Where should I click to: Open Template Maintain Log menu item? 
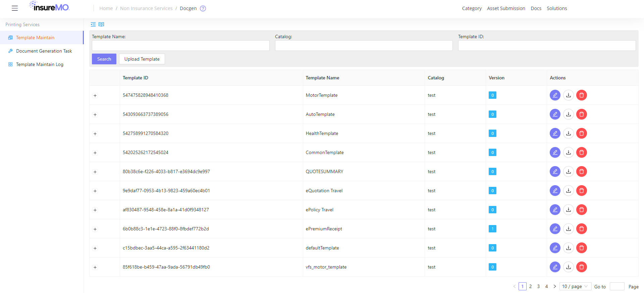pos(40,64)
